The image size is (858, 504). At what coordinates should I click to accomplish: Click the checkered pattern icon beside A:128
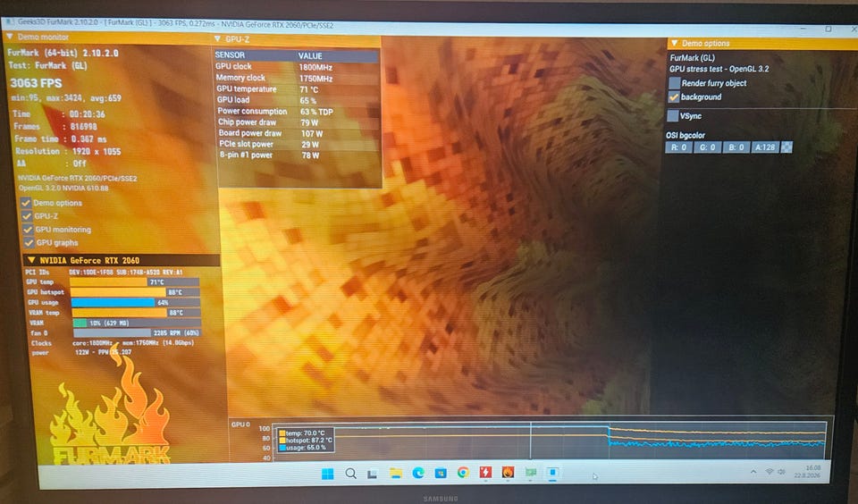coord(786,147)
